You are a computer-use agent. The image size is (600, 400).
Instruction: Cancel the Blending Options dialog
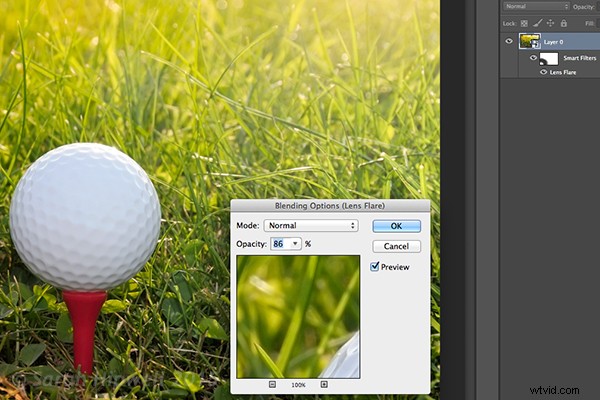(396, 246)
